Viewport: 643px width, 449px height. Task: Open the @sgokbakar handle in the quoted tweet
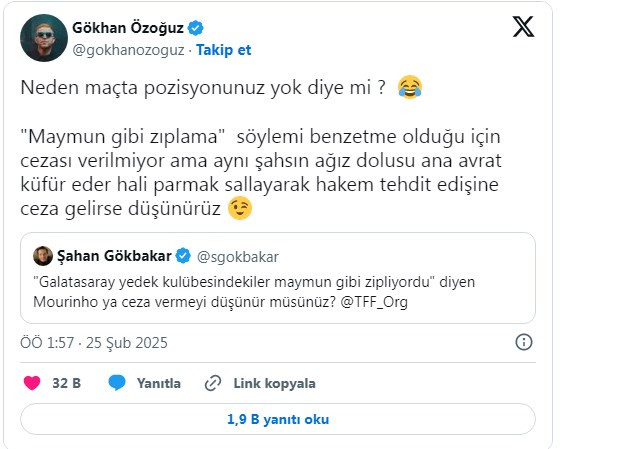point(238,256)
